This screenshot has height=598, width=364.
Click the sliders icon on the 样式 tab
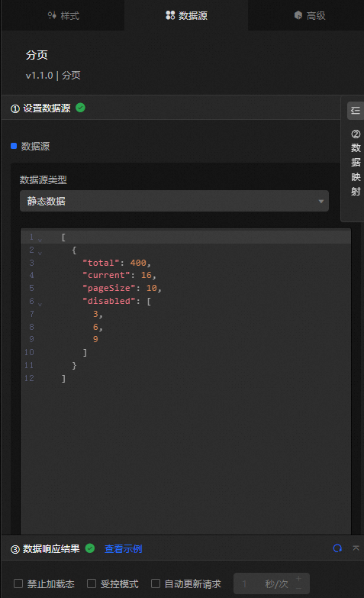coord(52,15)
